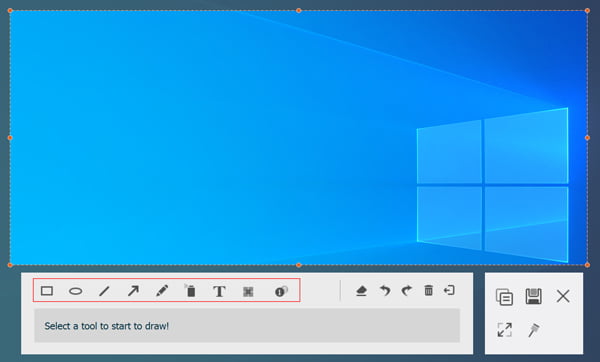Close the capture with the X icon
This screenshot has height=362, width=600.
click(x=563, y=296)
